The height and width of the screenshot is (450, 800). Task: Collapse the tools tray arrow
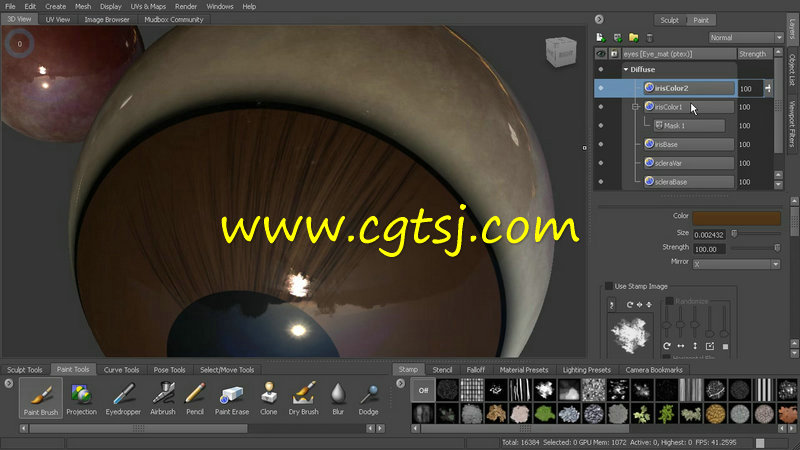tap(9, 383)
